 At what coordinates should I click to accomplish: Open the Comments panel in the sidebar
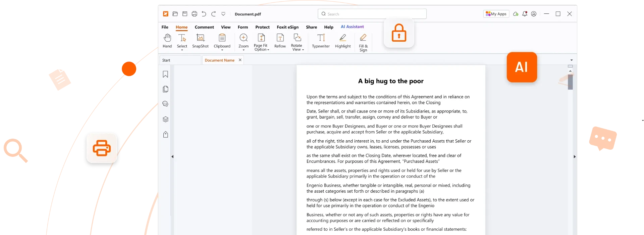coord(165,104)
